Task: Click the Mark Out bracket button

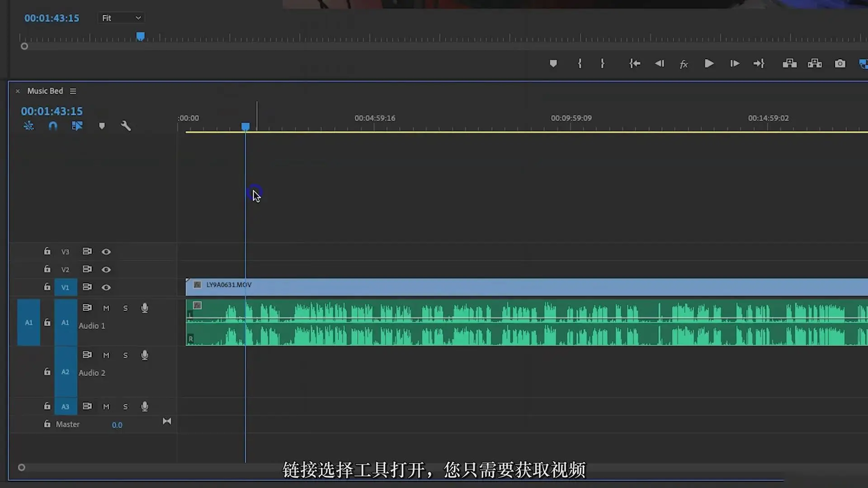Action: coord(603,64)
